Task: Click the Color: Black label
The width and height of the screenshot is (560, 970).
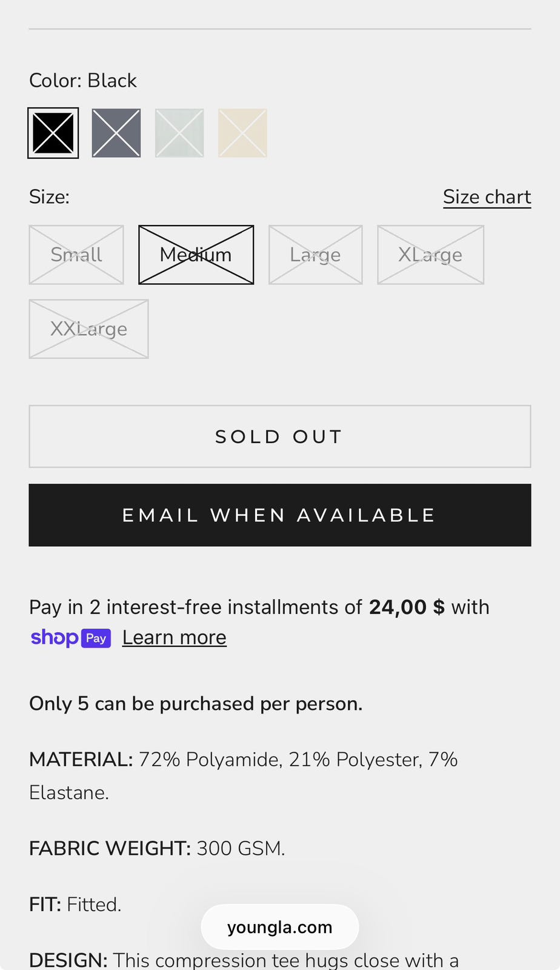Action: [x=83, y=81]
